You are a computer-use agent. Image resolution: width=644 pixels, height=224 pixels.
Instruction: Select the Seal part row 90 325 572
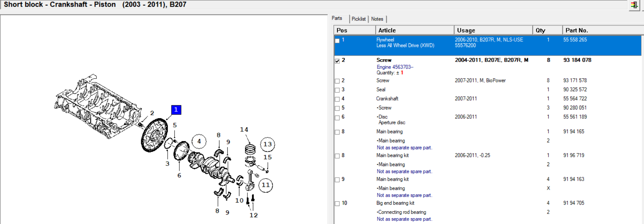point(488,89)
